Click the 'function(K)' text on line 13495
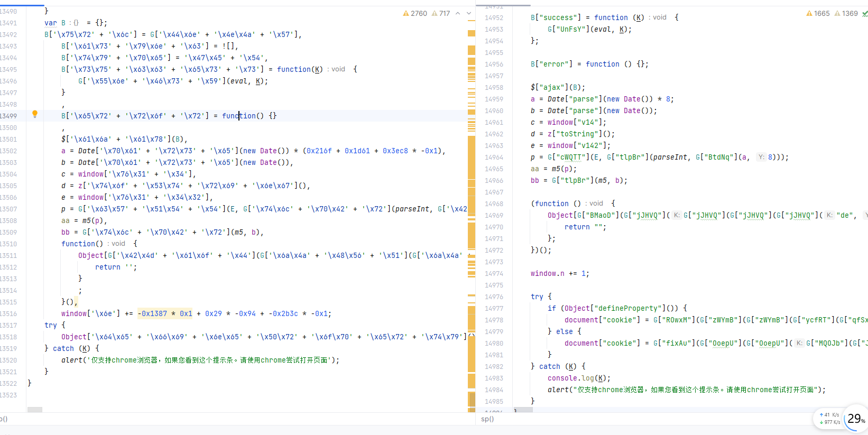 click(x=300, y=69)
